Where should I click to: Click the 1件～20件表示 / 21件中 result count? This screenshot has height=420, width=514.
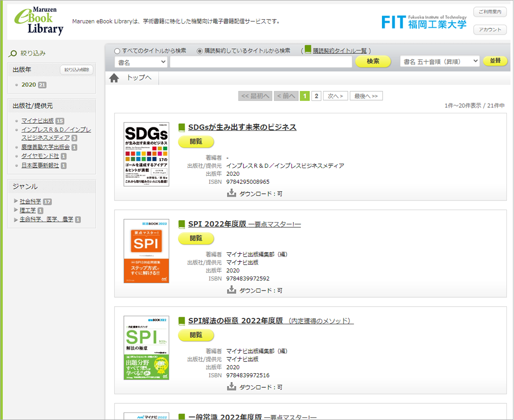(474, 105)
